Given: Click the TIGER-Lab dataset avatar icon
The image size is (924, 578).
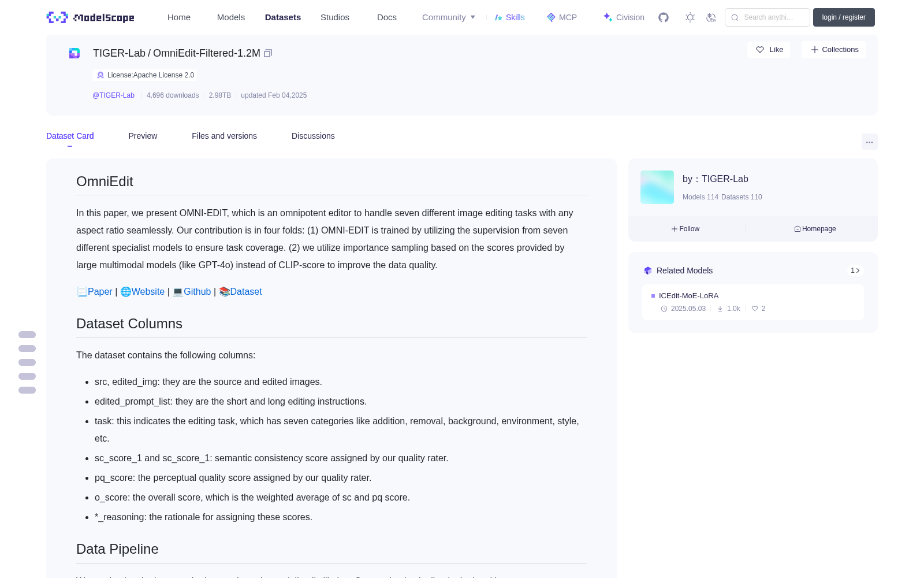Looking at the screenshot, I should (74, 53).
